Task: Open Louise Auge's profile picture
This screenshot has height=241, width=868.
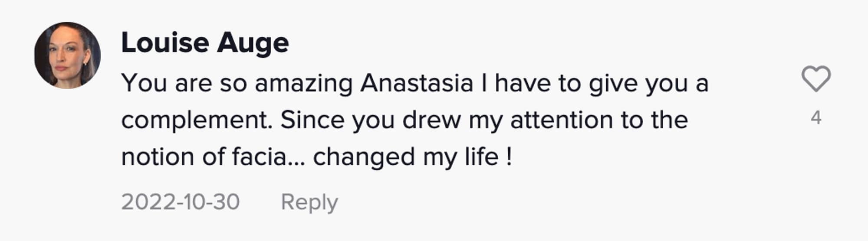Action: click(67, 55)
